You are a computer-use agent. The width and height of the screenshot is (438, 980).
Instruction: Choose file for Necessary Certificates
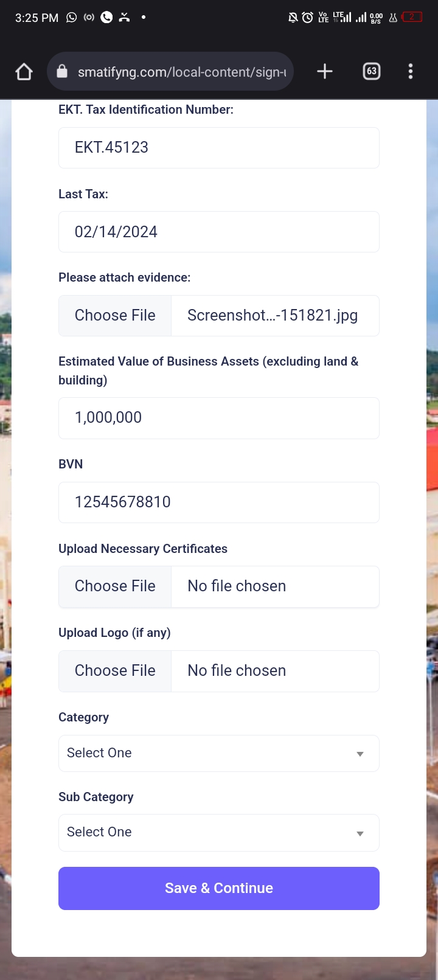115,586
